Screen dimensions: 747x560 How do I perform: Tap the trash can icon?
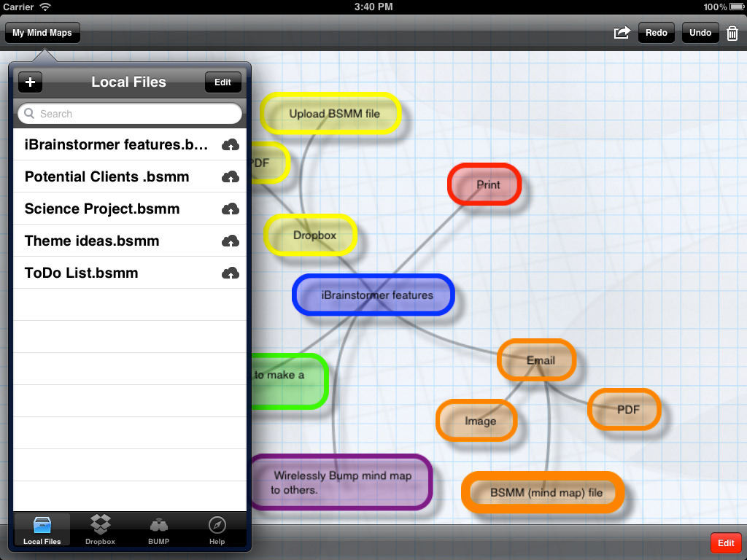[732, 33]
